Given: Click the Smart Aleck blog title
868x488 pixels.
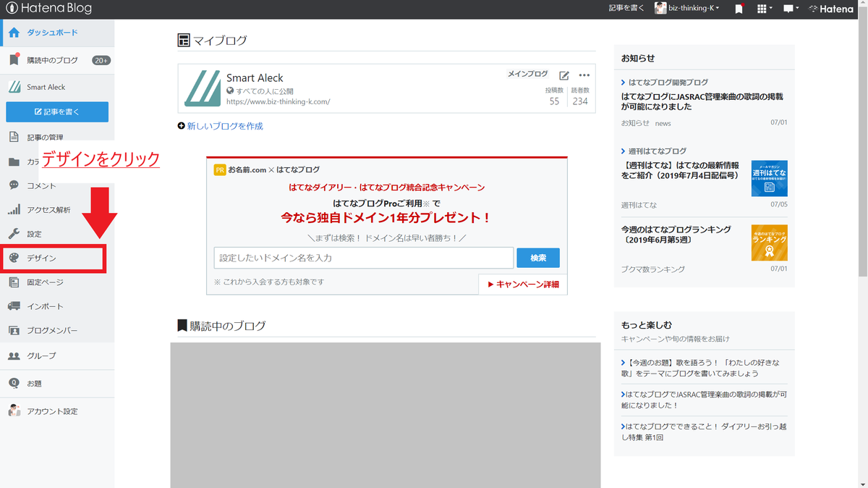Looking at the screenshot, I should (255, 77).
